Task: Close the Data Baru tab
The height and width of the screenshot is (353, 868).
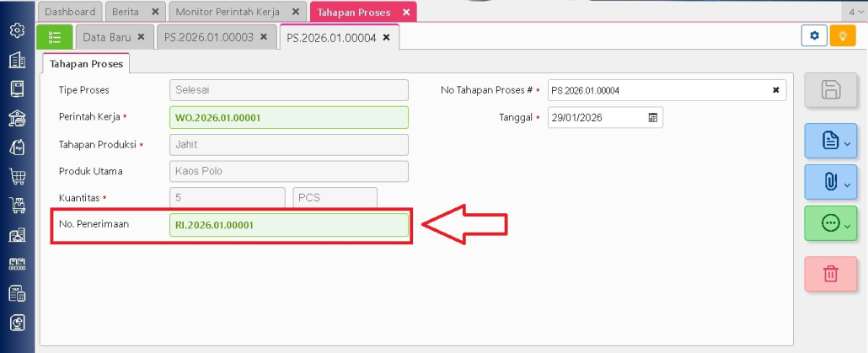Action: click(x=141, y=38)
